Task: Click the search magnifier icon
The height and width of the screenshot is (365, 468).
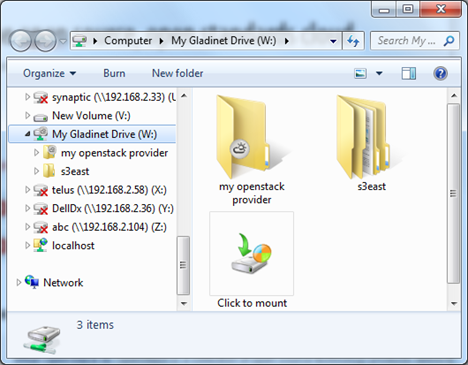Action: (x=449, y=41)
